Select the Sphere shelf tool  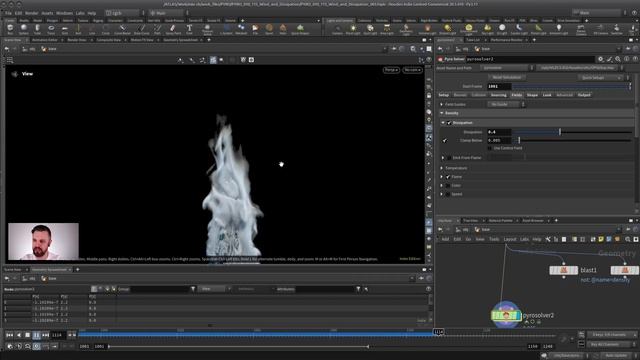point(24,29)
